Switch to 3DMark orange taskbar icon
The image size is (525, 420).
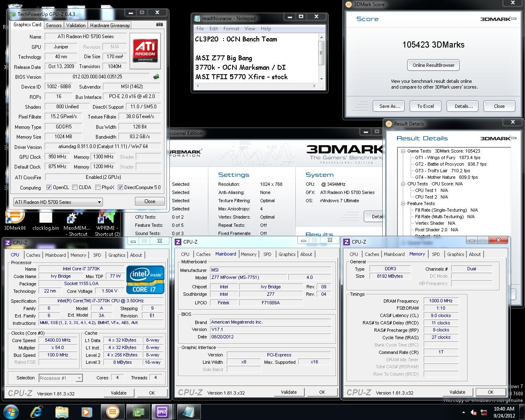point(112,411)
